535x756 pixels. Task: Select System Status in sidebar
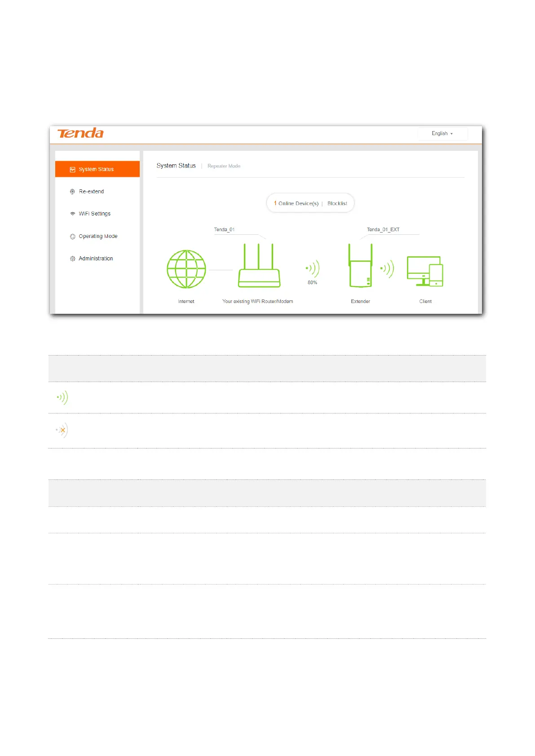pyautogui.click(x=97, y=169)
